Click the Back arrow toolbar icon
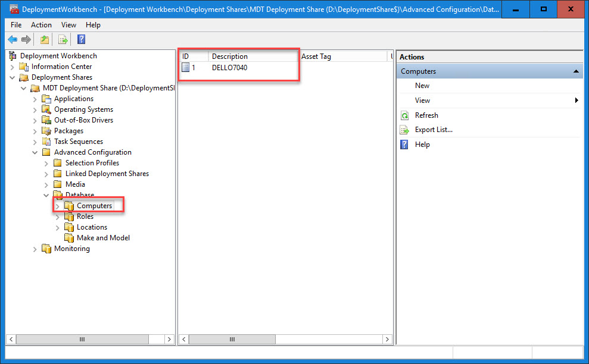This screenshot has height=364, width=589. [13, 40]
